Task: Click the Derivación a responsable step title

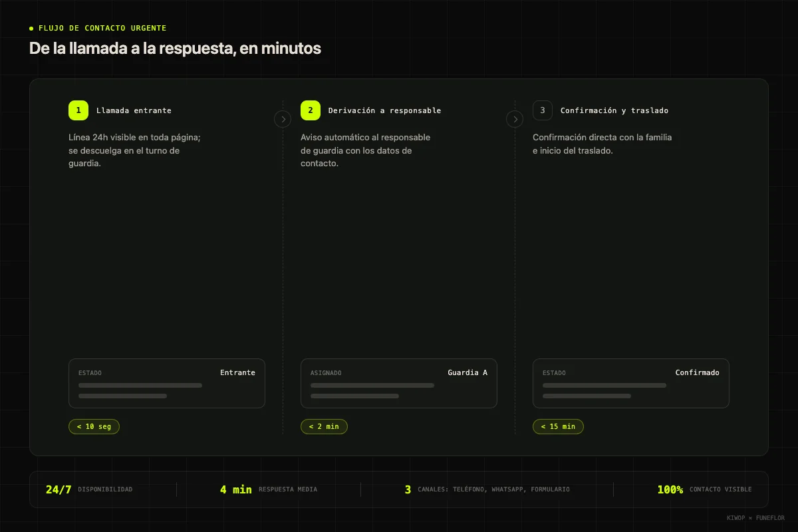Action: tap(384, 110)
